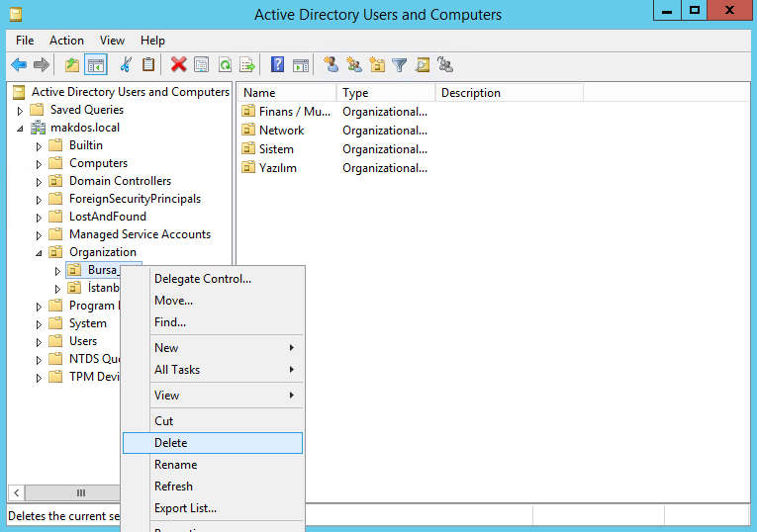Click the Export List toolbar icon
Screen dimensions: 757x532
click(x=247, y=64)
